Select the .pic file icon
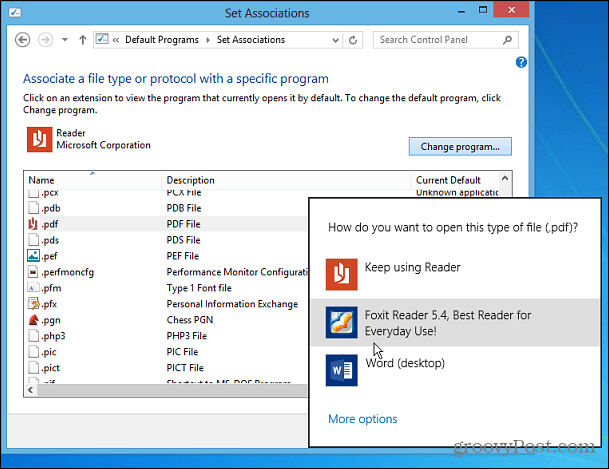This screenshot has height=469, width=609. pos(33,351)
